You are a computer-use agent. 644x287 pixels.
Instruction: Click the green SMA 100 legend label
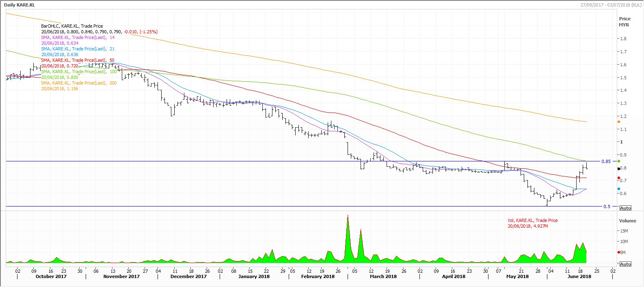click(79, 72)
